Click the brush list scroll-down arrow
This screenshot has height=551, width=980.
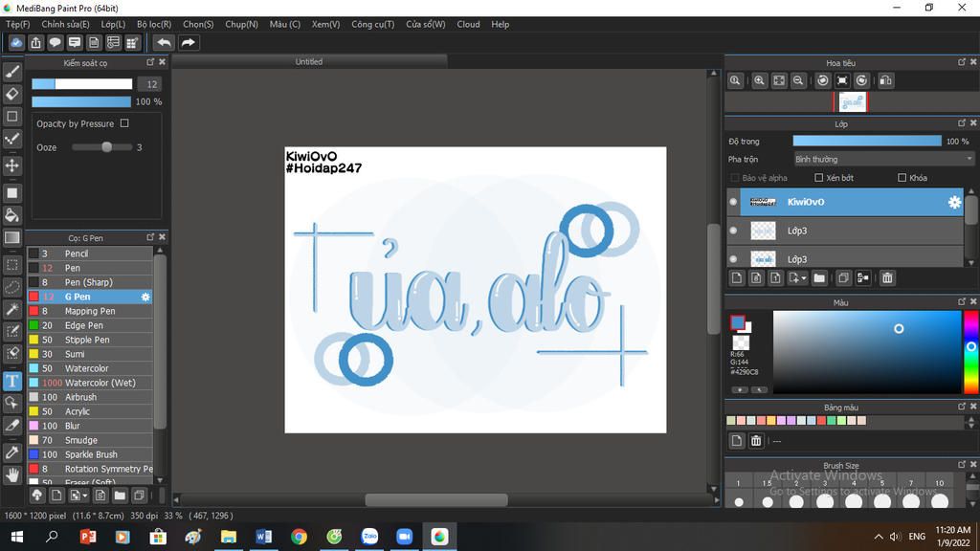tap(160, 480)
